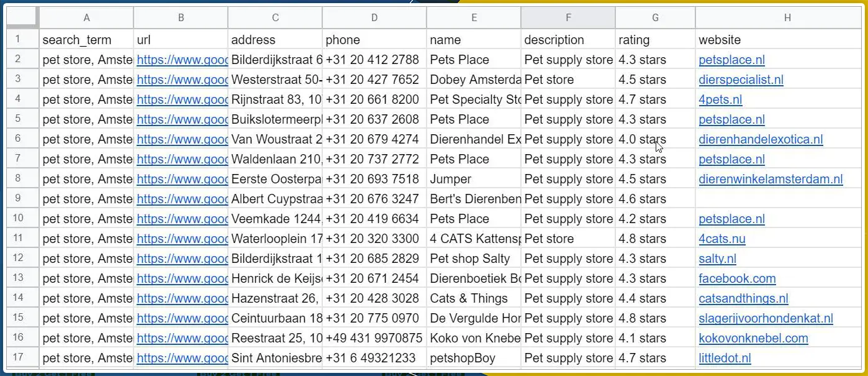
Task: Select the empty website cell in row 9
Action: (779, 199)
